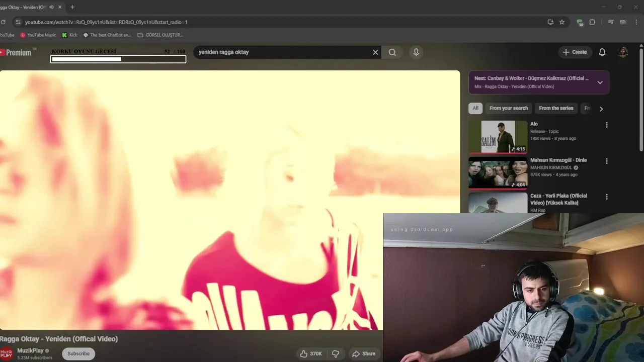The width and height of the screenshot is (644, 362).
Task: Bookmark this page with the star icon
Action: (562, 22)
